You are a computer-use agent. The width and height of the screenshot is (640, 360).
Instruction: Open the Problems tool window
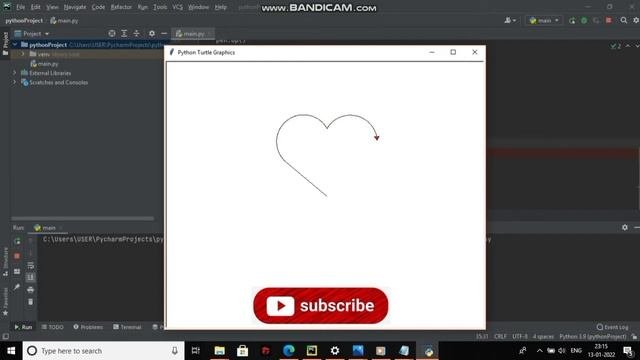pyautogui.click(x=88, y=327)
